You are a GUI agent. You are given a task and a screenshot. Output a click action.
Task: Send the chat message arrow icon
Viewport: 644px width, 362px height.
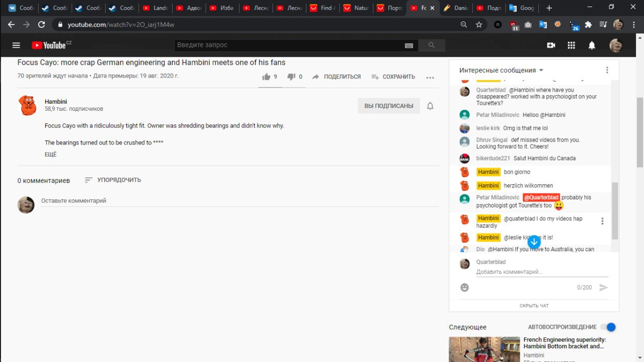coord(604,287)
